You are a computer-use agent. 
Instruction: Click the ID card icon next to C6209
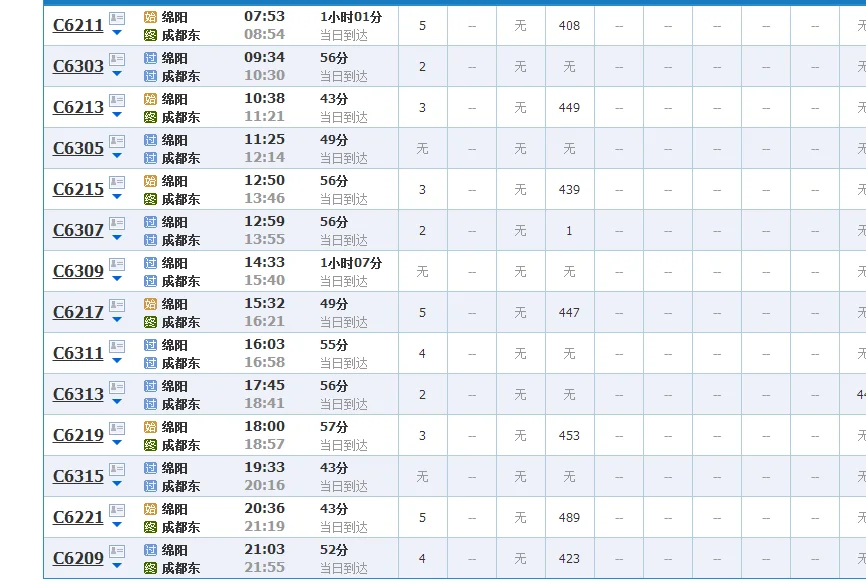click(117, 551)
